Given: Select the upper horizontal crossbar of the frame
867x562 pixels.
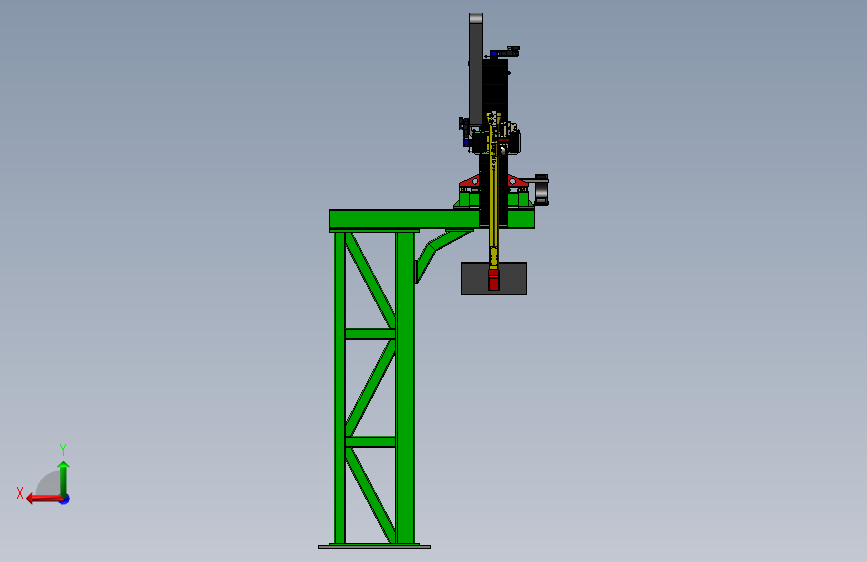Looking at the screenshot, I should click(x=370, y=334).
